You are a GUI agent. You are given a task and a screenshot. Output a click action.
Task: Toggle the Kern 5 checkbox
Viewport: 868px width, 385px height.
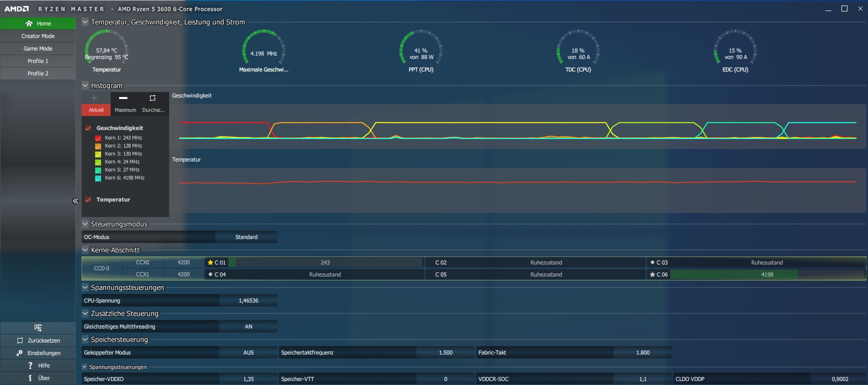click(98, 170)
